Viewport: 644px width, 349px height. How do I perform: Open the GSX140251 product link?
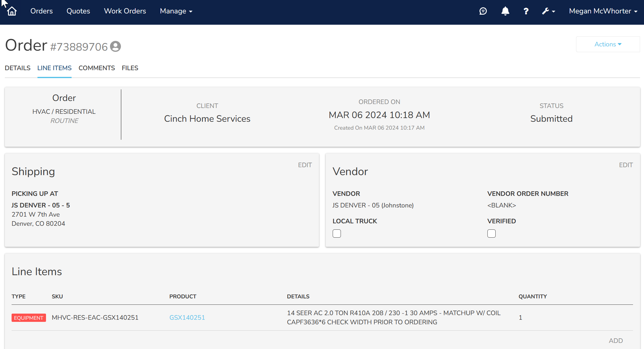point(187,318)
